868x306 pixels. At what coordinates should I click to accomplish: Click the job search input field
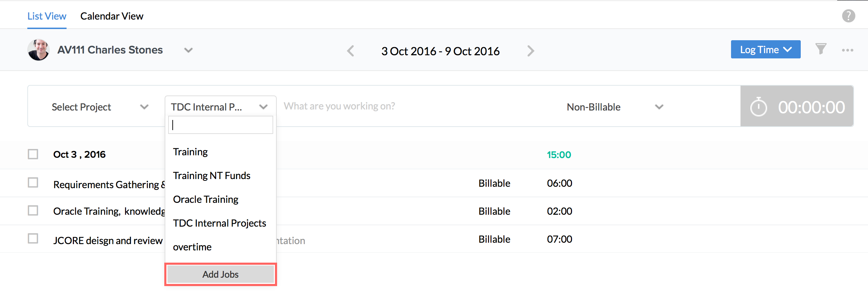click(221, 125)
